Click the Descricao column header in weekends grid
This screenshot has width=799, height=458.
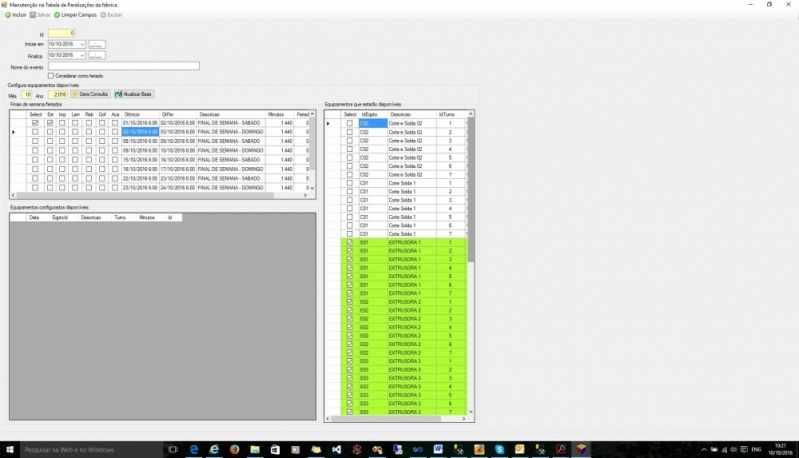point(209,114)
